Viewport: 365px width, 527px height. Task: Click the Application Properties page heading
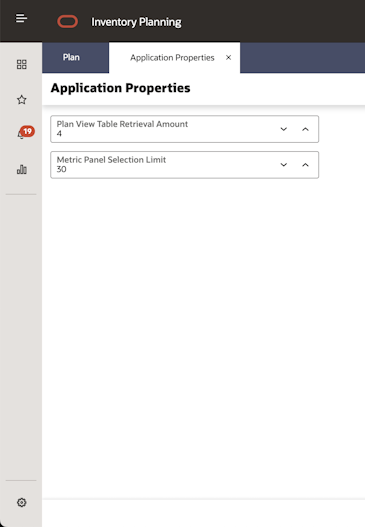tap(120, 88)
